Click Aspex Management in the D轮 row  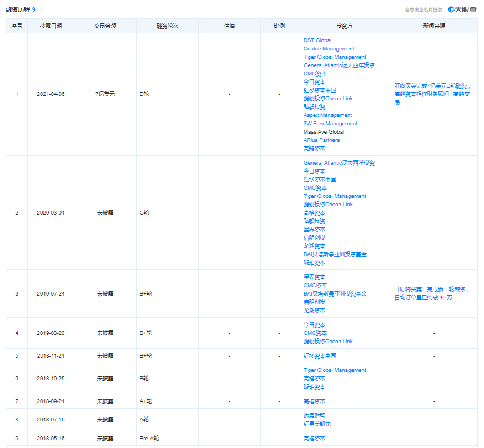pos(327,115)
